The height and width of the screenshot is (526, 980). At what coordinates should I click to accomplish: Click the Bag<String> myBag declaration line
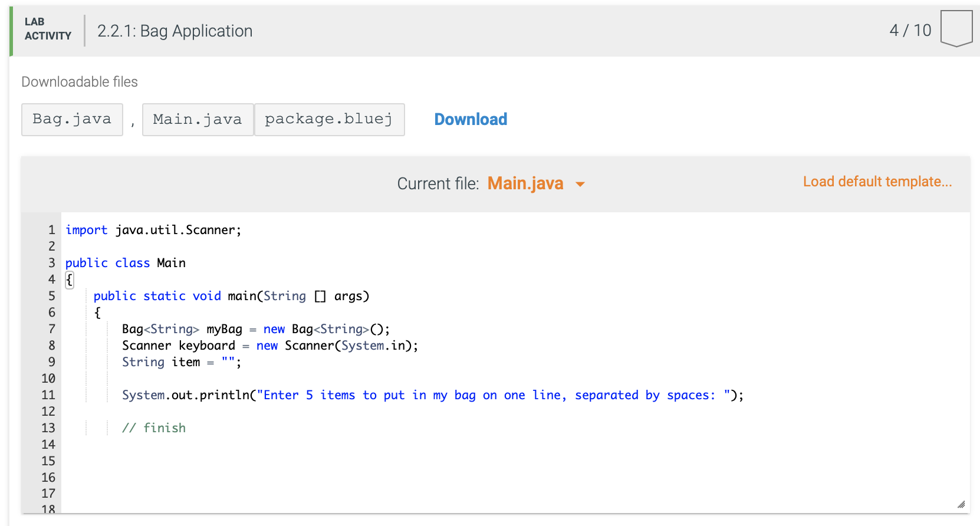tap(255, 329)
